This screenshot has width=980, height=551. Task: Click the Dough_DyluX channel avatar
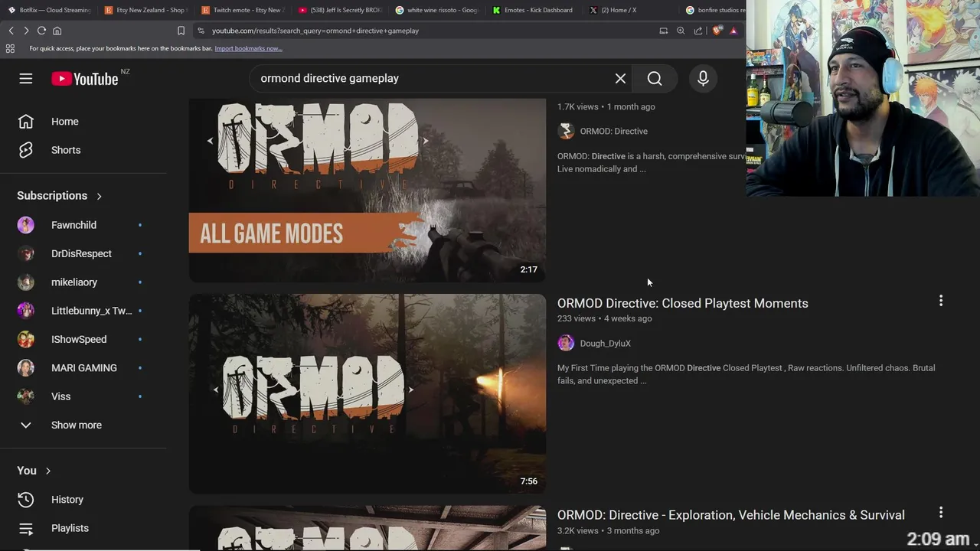click(566, 343)
